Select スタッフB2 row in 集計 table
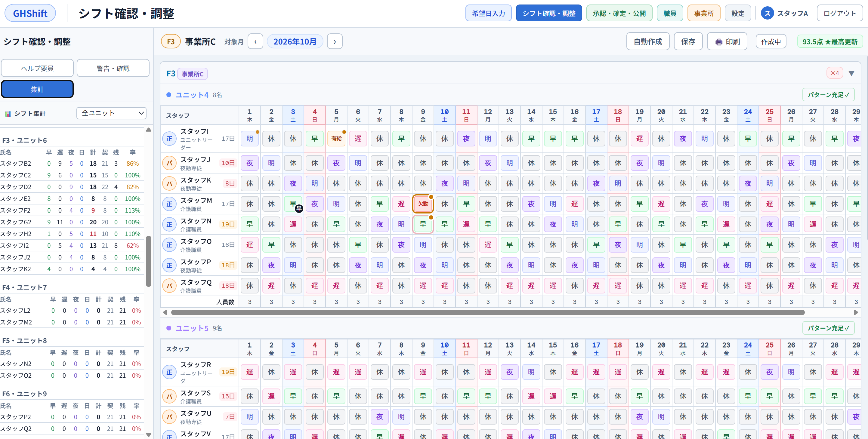The height and width of the screenshot is (439, 868). coord(72,164)
